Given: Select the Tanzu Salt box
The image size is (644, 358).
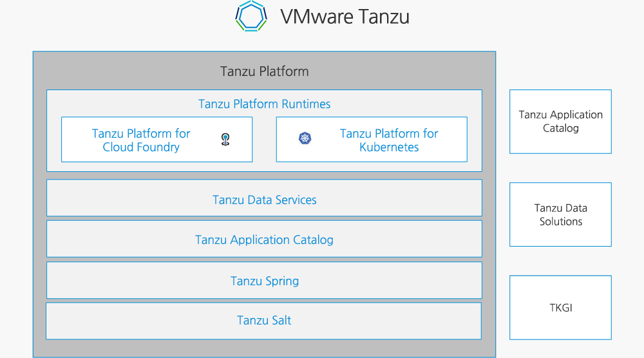Looking at the screenshot, I should [x=263, y=321].
